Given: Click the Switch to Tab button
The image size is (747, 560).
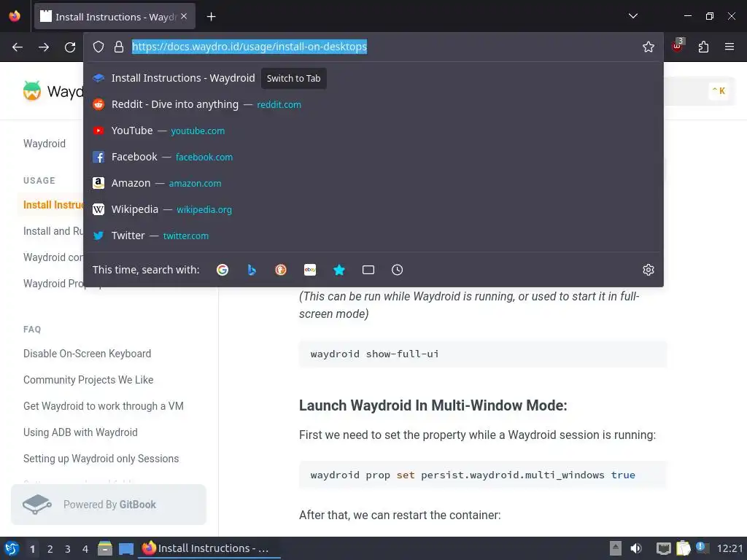Looking at the screenshot, I should pyautogui.click(x=293, y=78).
